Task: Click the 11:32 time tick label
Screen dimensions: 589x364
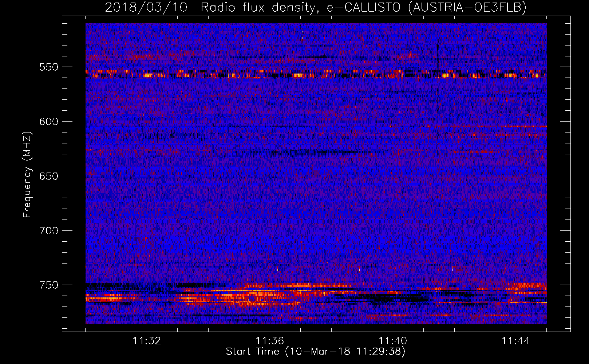Action: point(147,341)
